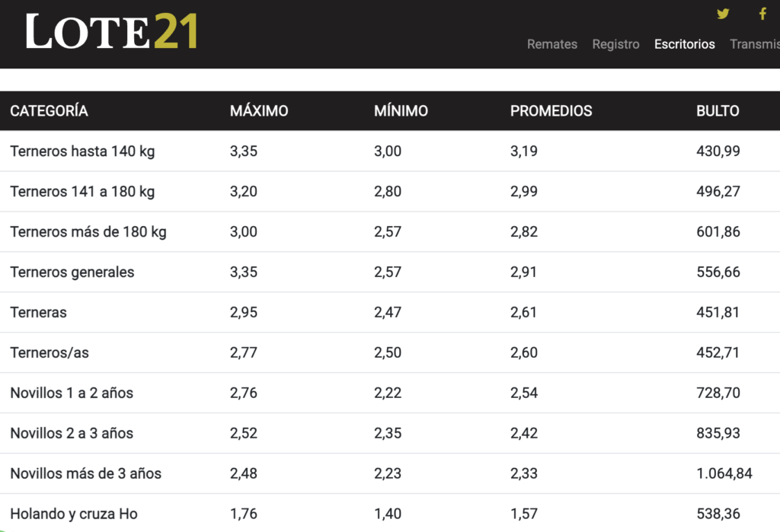Select Escritorios in the navigation bar
Screen dimensions: 780x532
click(x=684, y=44)
